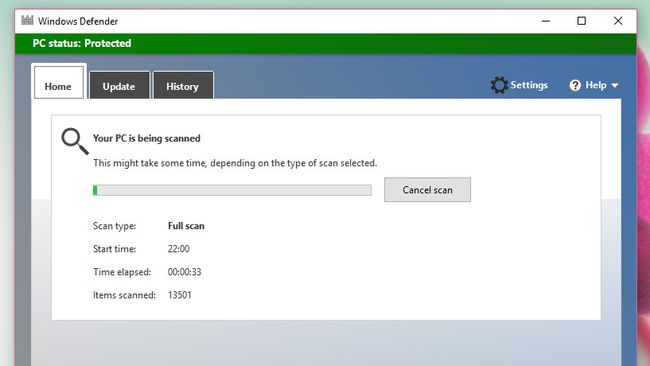Cancel the running scan
650x366 pixels.
pos(427,190)
